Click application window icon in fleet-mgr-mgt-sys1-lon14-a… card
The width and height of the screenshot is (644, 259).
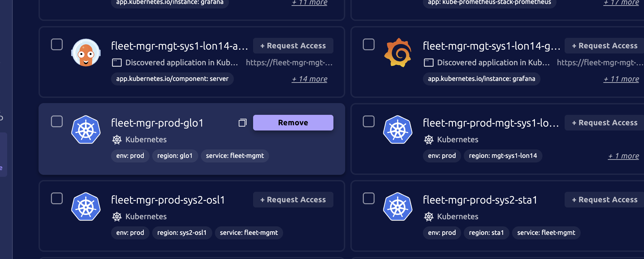[117, 63]
